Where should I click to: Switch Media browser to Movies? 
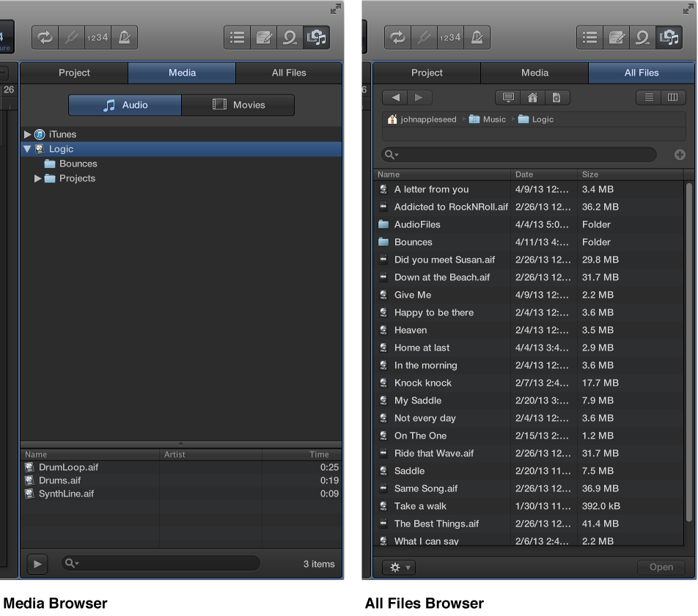(x=238, y=105)
